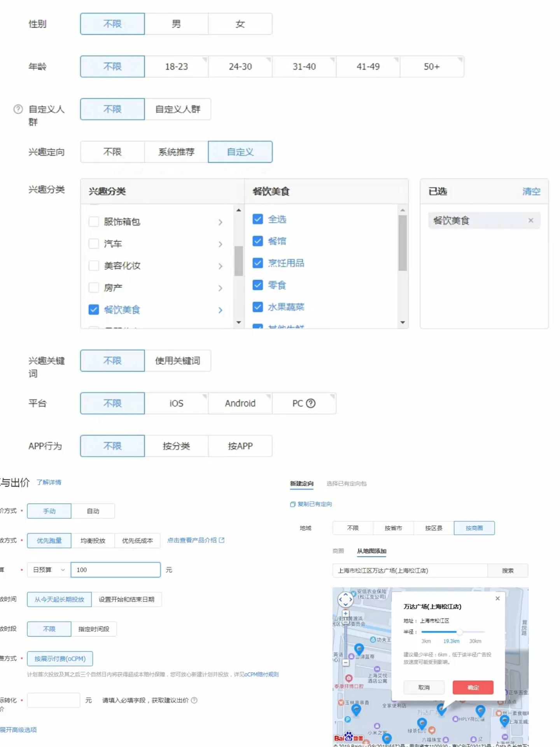This screenshot has height=747, width=560.
Task: Switch to the 选择已有定向包 tab
Action: coord(346,484)
